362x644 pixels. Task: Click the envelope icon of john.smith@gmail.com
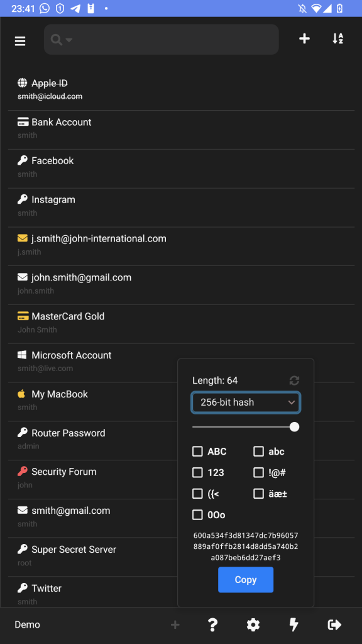23,277
